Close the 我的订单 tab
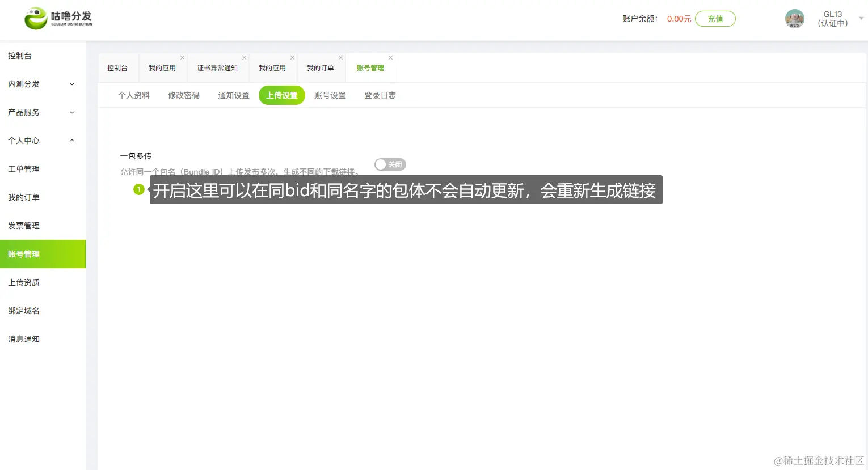Screen dimensions: 868x470 pos(340,57)
